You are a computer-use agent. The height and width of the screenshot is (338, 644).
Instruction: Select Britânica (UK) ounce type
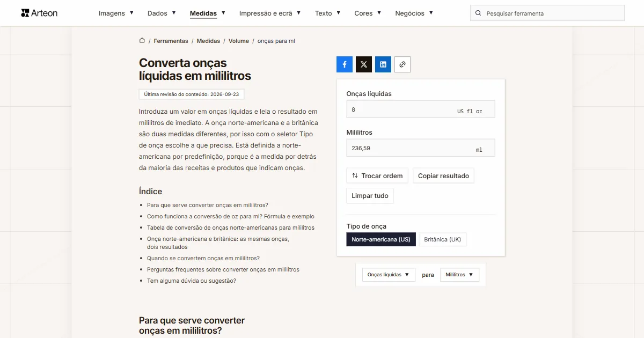coord(443,239)
